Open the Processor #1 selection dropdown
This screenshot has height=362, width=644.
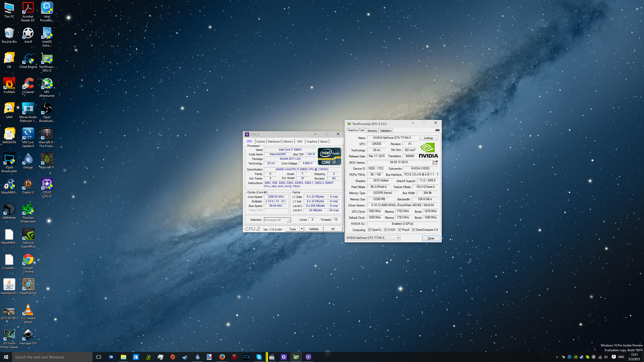(277, 220)
